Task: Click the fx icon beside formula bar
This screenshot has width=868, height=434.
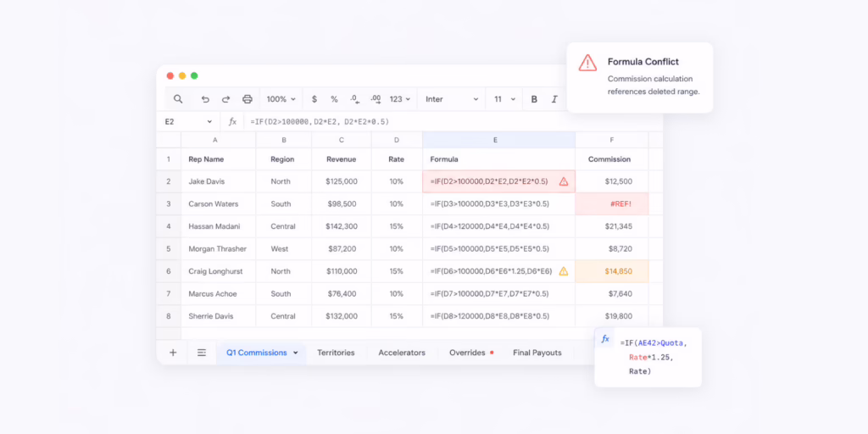Action: click(x=232, y=121)
